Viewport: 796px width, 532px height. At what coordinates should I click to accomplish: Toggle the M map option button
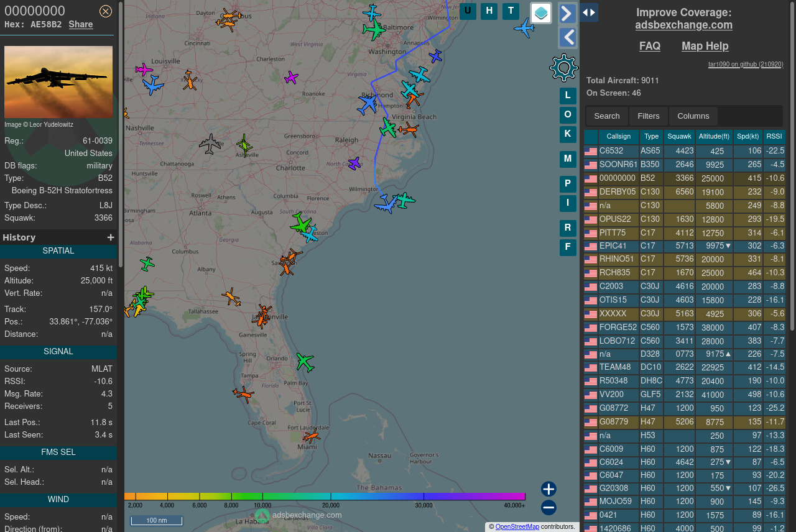coord(568,159)
